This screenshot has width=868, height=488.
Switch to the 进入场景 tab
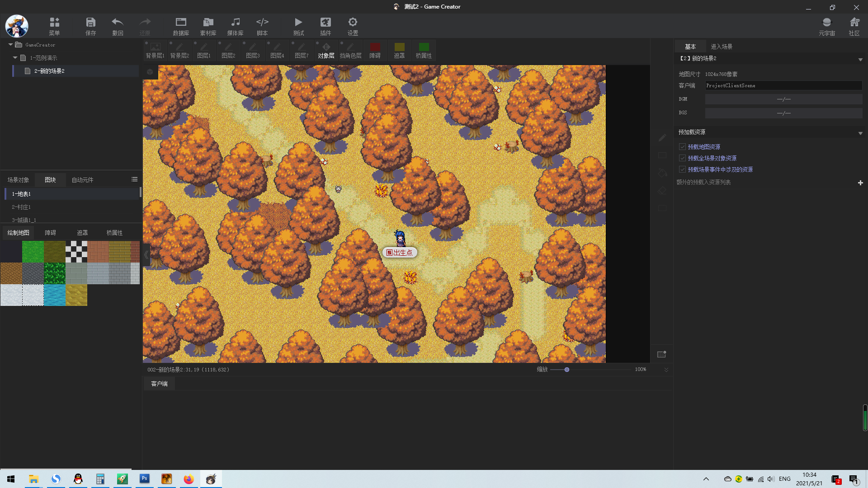point(722,47)
